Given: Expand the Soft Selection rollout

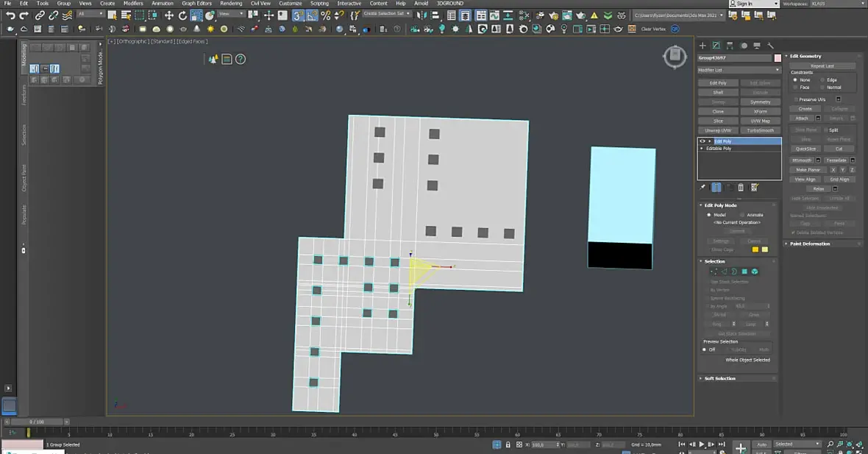Looking at the screenshot, I should tap(719, 378).
